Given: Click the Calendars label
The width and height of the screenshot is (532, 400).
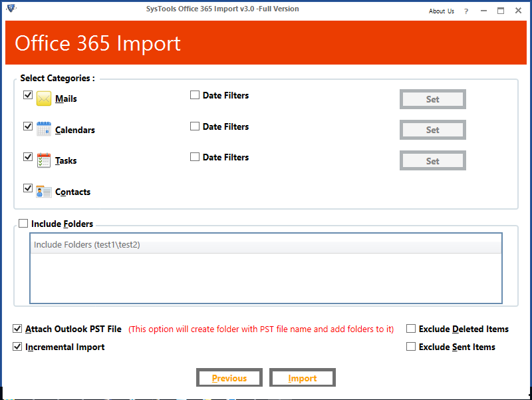Looking at the screenshot, I should pyautogui.click(x=75, y=130).
